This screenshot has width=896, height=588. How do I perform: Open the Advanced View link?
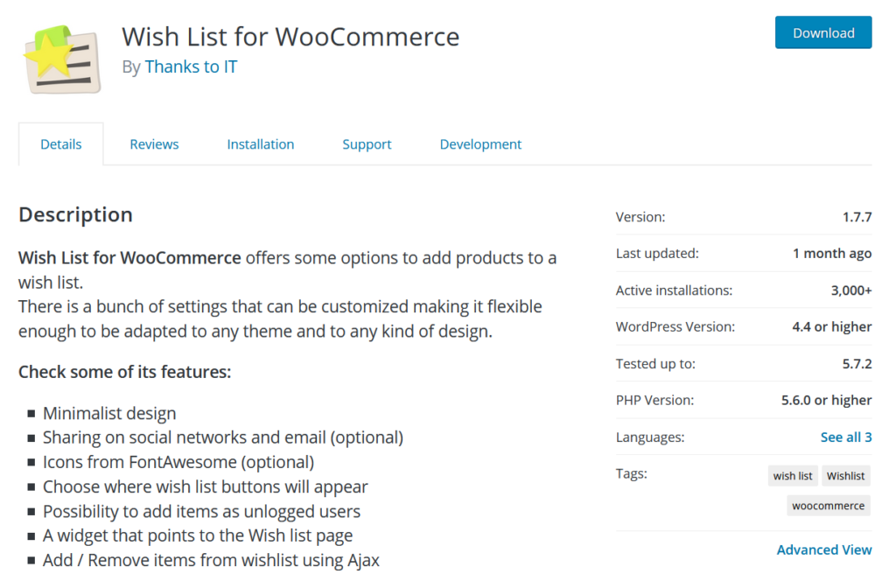point(824,549)
